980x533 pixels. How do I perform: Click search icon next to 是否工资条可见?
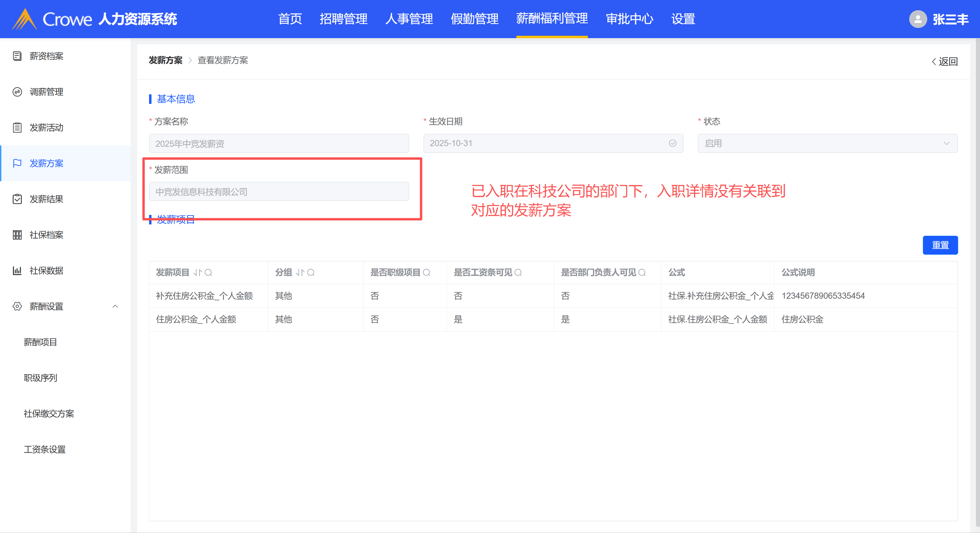pos(518,272)
